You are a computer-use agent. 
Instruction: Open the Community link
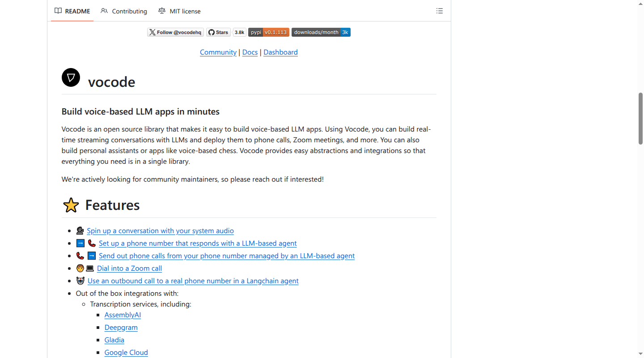(x=218, y=52)
